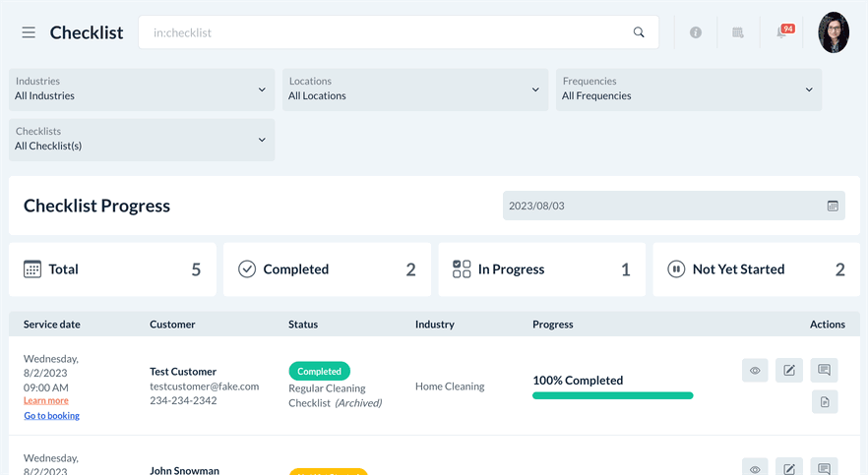Expand the Industries dropdown
Image resolution: width=868 pixels, height=475 pixels.
click(x=142, y=89)
